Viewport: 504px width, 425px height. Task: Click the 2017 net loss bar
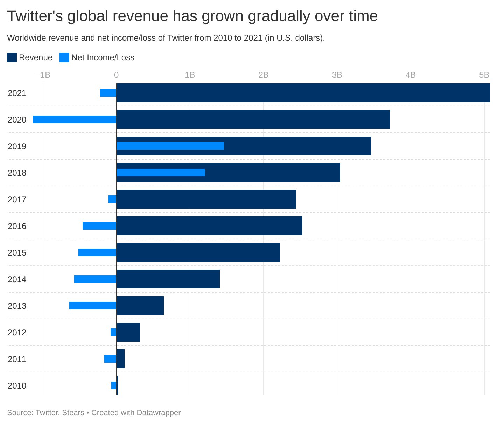click(x=112, y=199)
